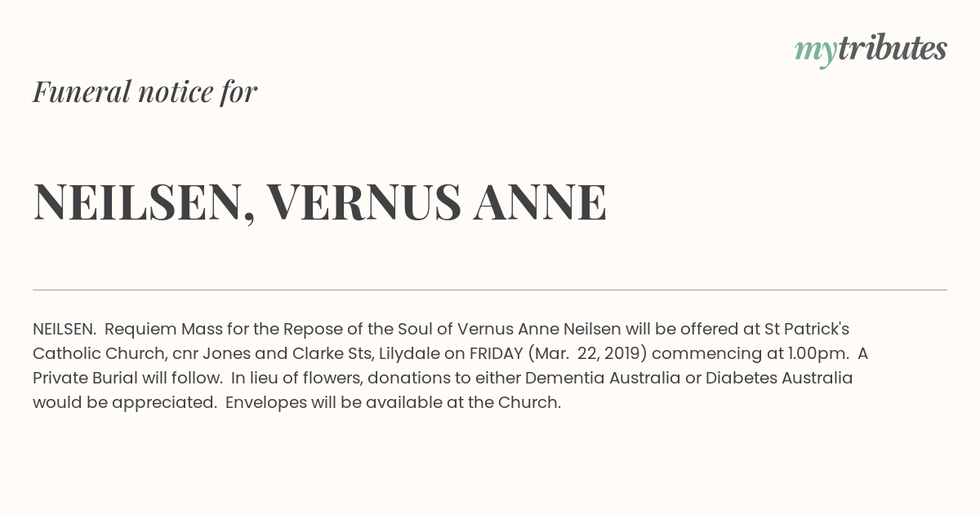
Task: Click "St Patrick's" in the notice text
Action: coord(807,329)
